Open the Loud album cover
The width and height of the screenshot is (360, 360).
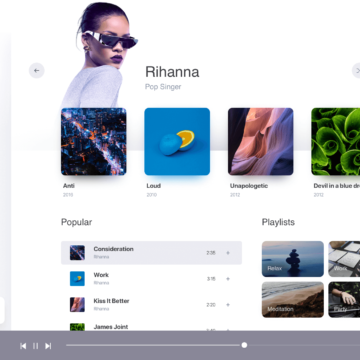(x=177, y=142)
